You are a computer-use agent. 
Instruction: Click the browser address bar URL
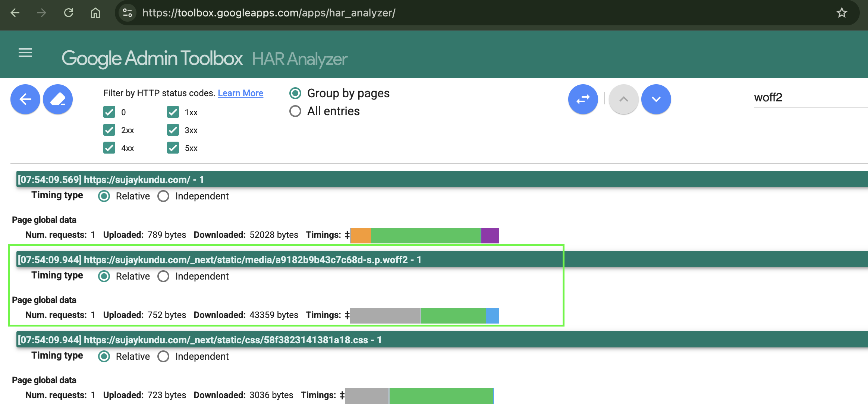(x=269, y=13)
